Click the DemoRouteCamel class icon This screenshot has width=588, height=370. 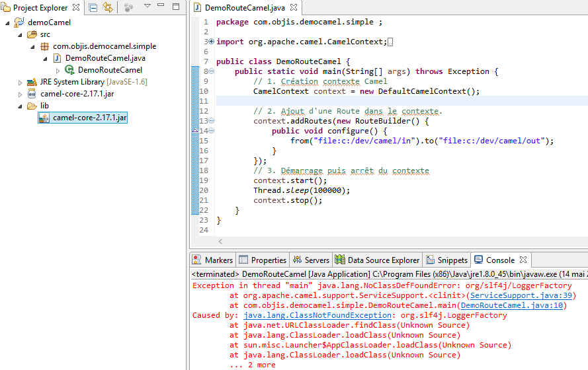(69, 69)
